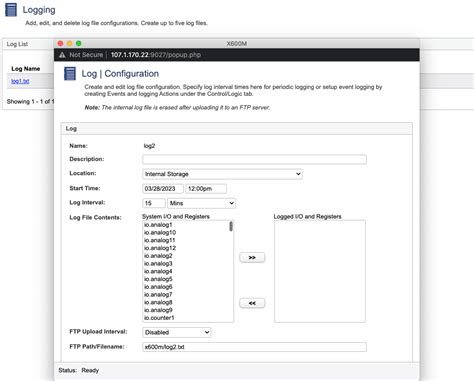Click the Status Ready text in footer

pyautogui.click(x=79, y=370)
